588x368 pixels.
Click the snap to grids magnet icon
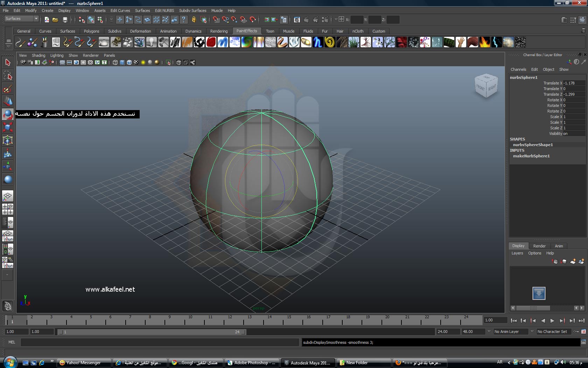pos(216,20)
